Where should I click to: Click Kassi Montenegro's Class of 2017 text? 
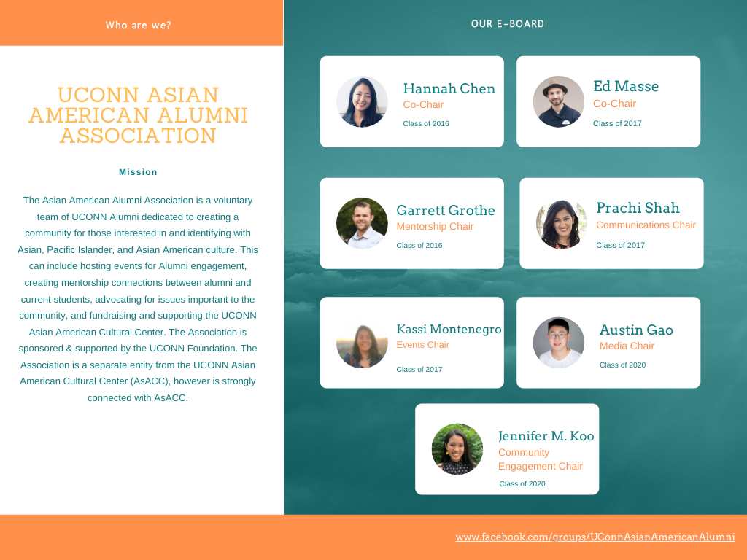[419, 370]
